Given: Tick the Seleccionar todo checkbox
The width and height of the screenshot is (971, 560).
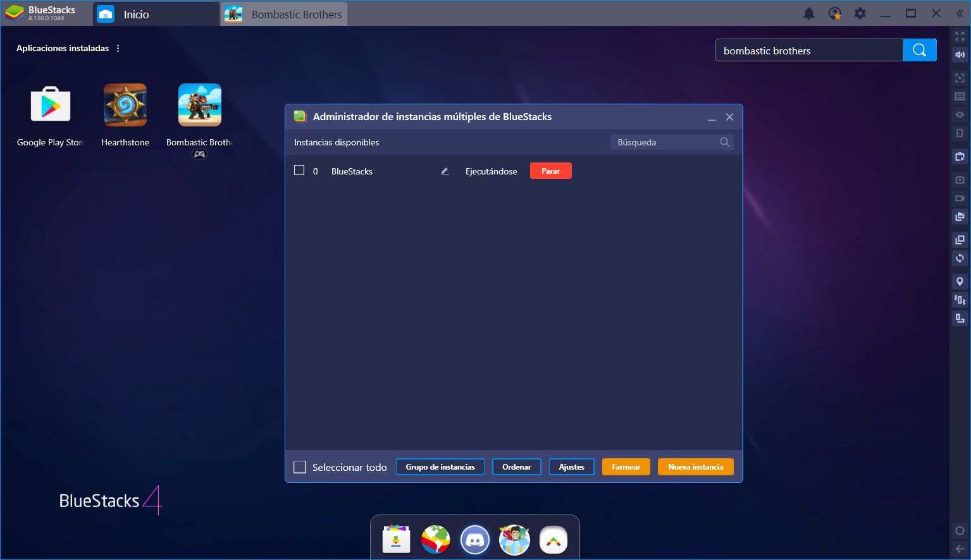Looking at the screenshot, I should click(x=300, y=467).
